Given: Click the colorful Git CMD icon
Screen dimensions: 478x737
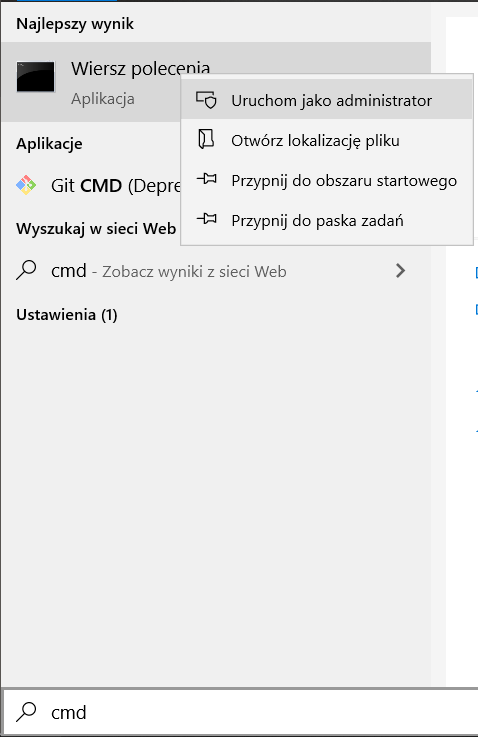Looking at the screenshot, I should point(26,185).
